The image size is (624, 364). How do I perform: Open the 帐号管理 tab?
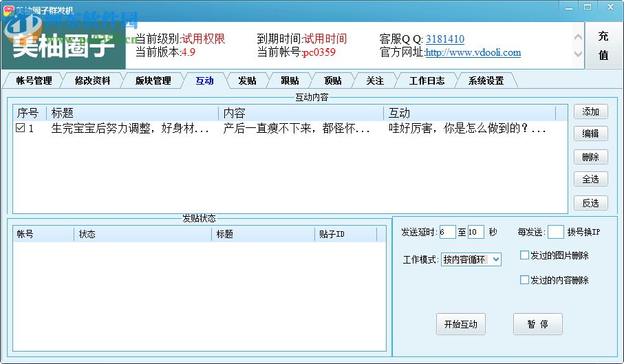[x=34, y=81]
